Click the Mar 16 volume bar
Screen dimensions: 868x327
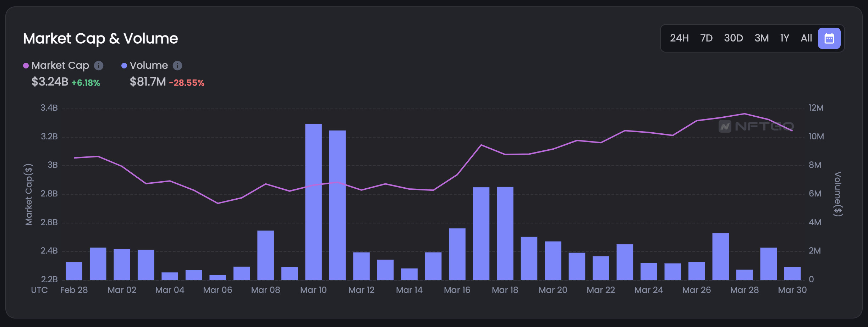click(457, 254)
